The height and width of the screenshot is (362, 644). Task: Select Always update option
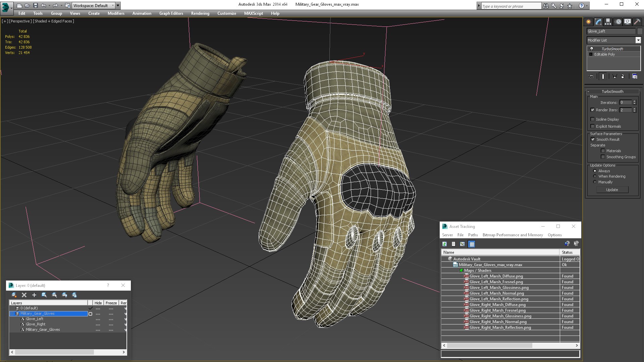[595, 171]
